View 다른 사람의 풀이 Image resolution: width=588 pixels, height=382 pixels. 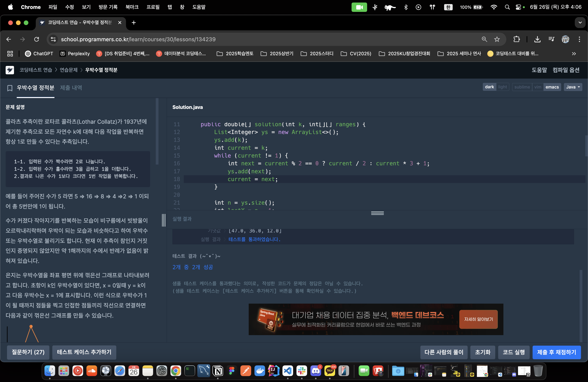coord(444,352)
